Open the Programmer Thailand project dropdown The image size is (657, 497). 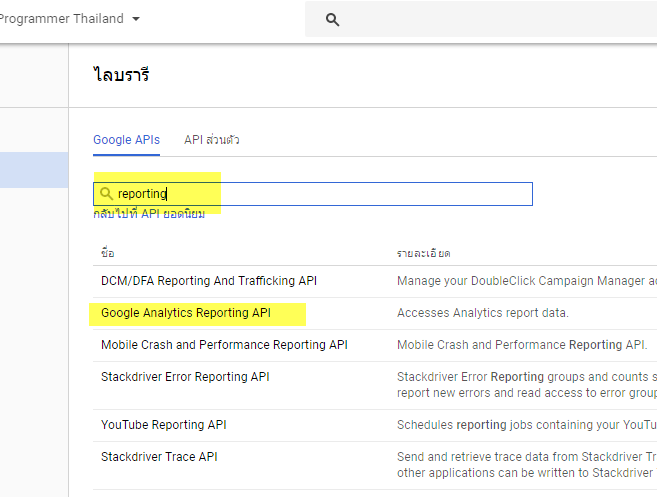(70, 19)
